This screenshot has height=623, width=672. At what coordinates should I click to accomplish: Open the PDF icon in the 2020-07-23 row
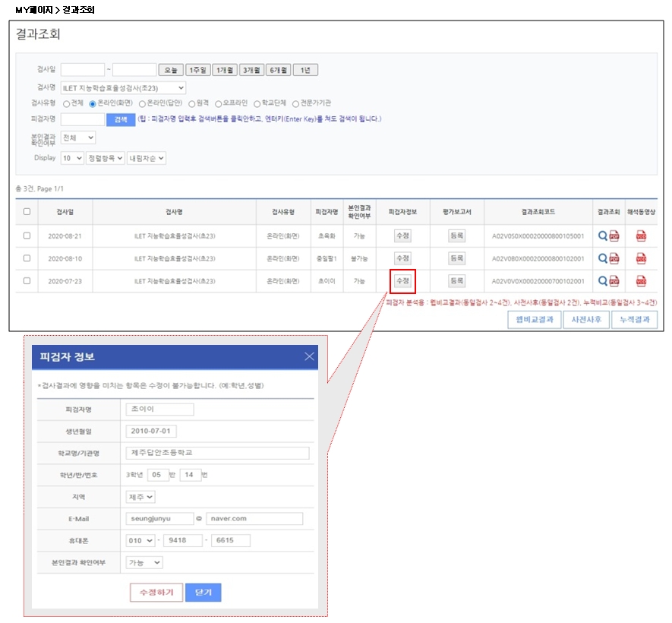point(614,281)
